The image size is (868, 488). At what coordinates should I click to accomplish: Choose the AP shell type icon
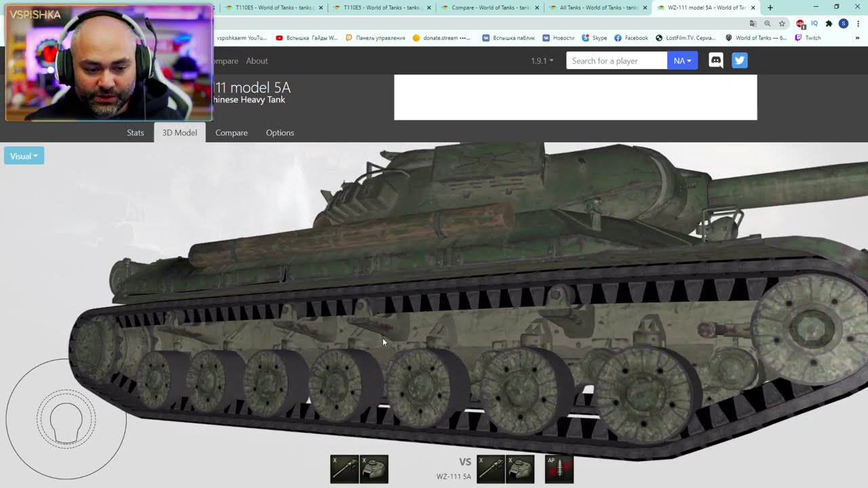tap(559, 469)
